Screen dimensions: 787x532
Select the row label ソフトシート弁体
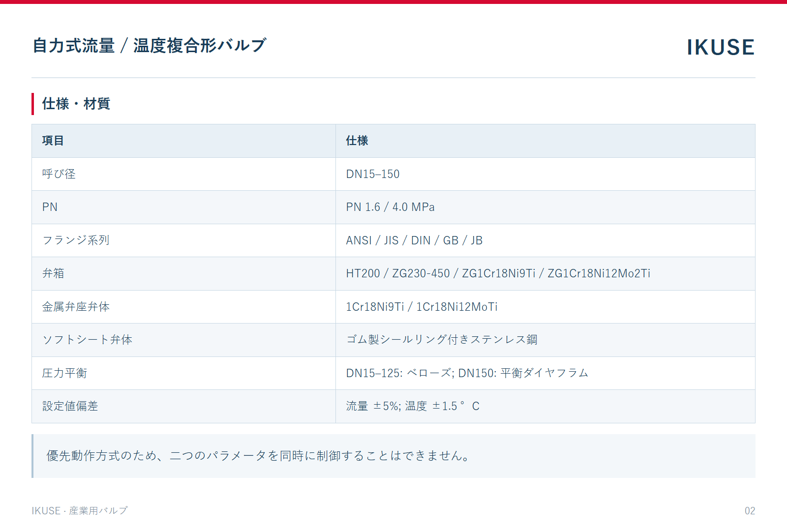click(x=88, y=340)
